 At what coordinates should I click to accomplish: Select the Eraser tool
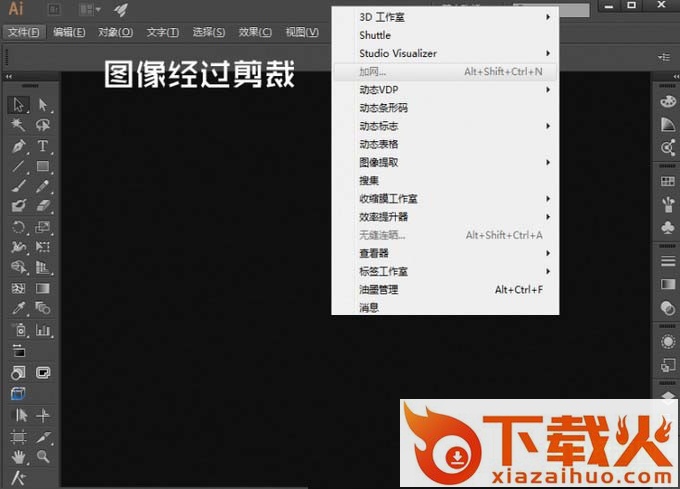(x=43, y=206)
